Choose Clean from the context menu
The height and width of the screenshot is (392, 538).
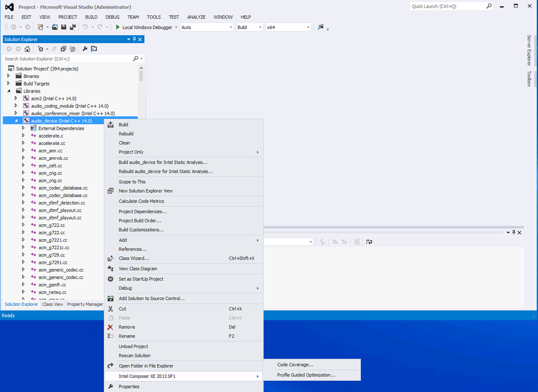point(184,143)
